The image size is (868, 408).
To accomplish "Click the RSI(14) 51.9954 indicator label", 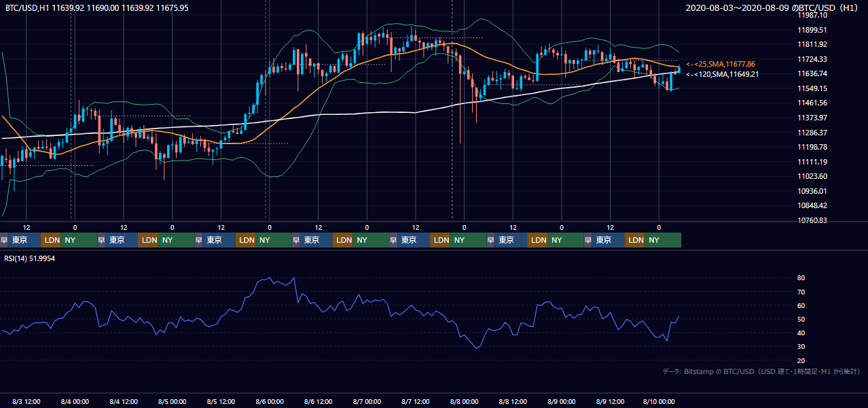I will 30,258.
